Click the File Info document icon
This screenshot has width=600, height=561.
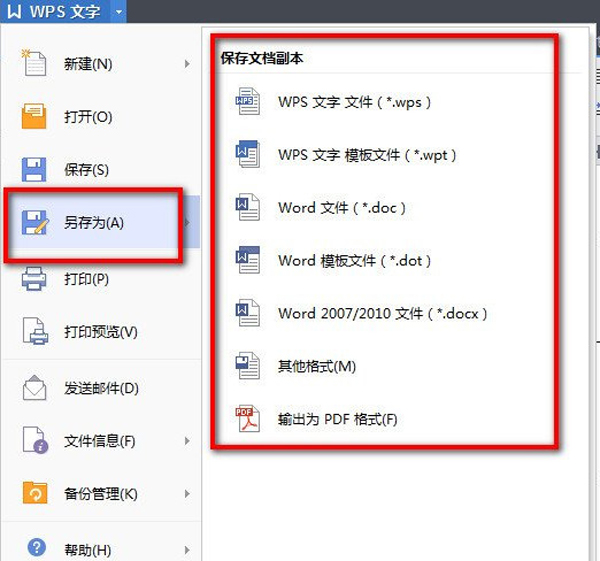(35, 440)
